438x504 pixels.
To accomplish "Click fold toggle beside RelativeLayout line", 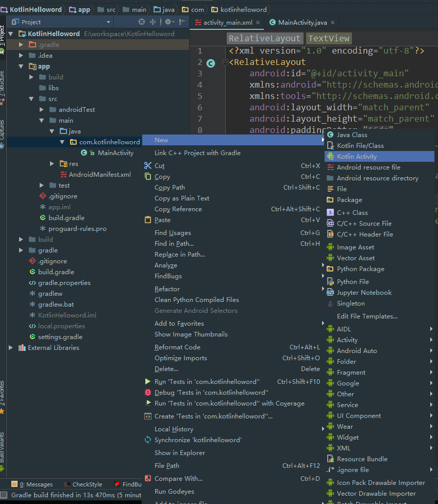I will pyautogui.click(x=225, y=62).
